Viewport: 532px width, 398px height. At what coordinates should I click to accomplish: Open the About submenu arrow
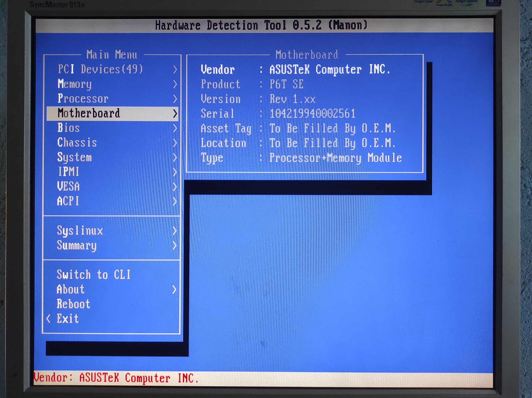coord(174,289)
